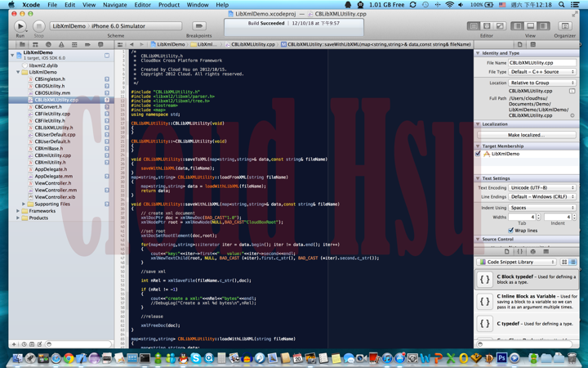Open the Navigate menu
The width and height of the screenshot is (588, 368).
(x=114, y=5)
